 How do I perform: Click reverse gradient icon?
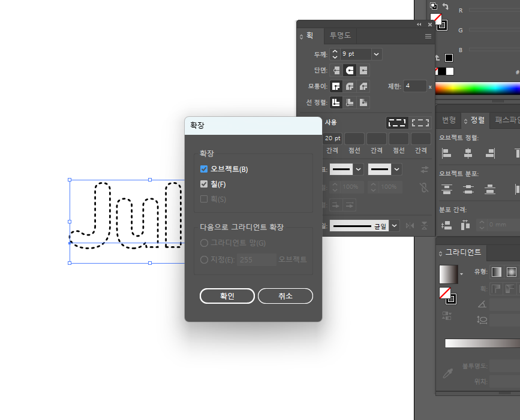(x=446, y=315)
